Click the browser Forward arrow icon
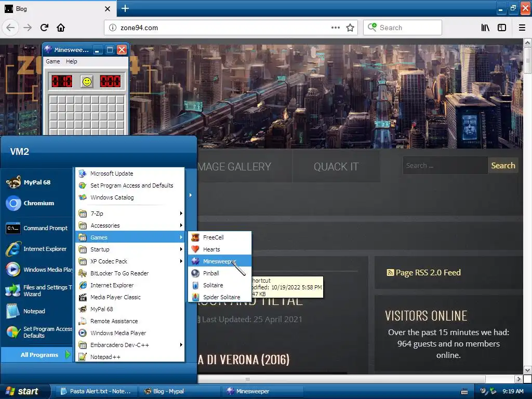 [28, 28]
